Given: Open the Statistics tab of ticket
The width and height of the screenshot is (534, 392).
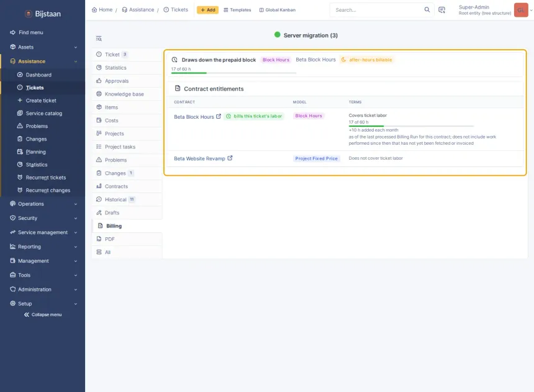Looking at the screenshot, I should [127, 68].
